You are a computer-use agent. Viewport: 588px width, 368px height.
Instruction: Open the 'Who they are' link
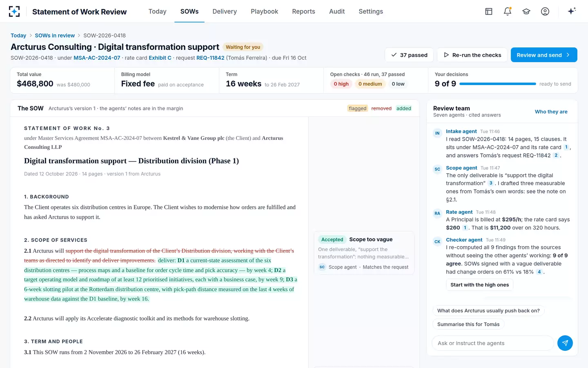point(551,112)
